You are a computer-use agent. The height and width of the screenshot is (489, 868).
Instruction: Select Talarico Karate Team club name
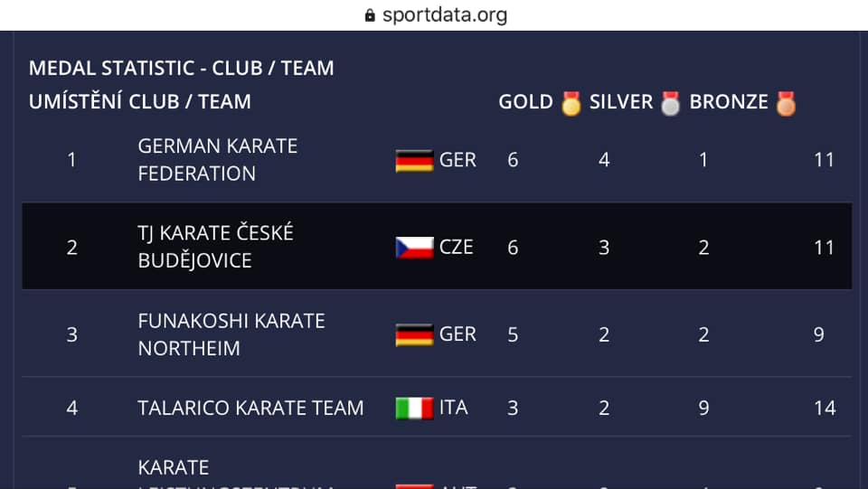click(250, 408)
